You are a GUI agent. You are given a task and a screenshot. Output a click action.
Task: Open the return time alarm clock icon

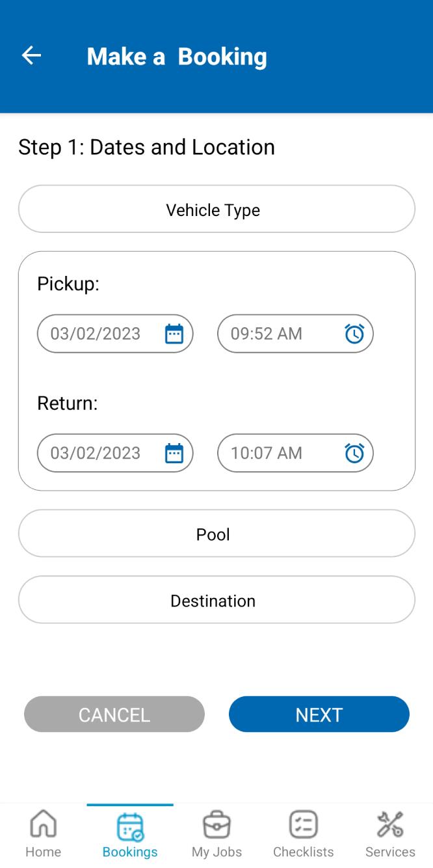[x=354, y=453]
